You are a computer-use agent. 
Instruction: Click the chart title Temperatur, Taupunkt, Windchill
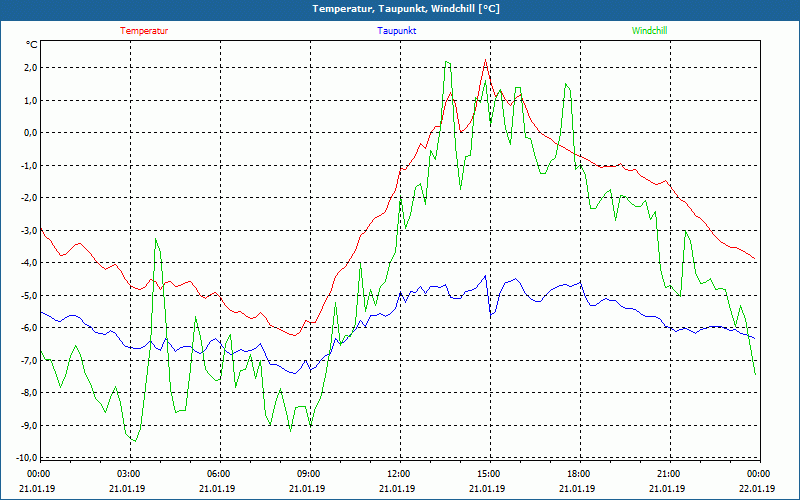click(x=406, y=9)
